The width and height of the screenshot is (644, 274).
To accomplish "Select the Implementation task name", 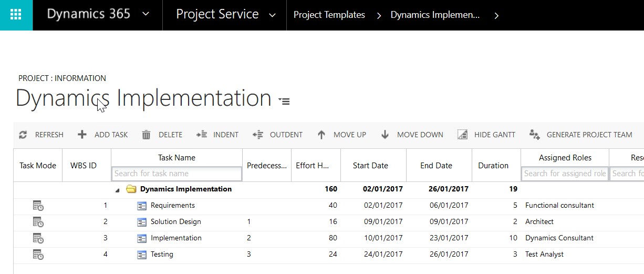I will click(176, 238).
